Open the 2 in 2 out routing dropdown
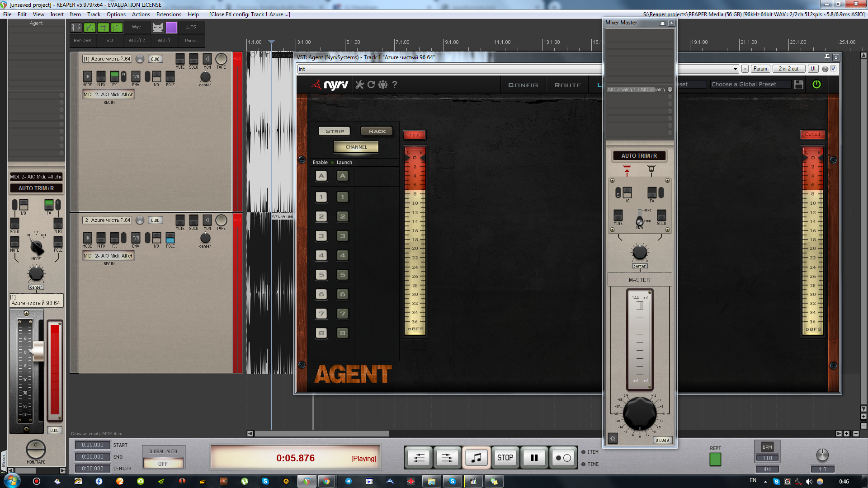This screenshot has width=868, height=488. point(789,69)
